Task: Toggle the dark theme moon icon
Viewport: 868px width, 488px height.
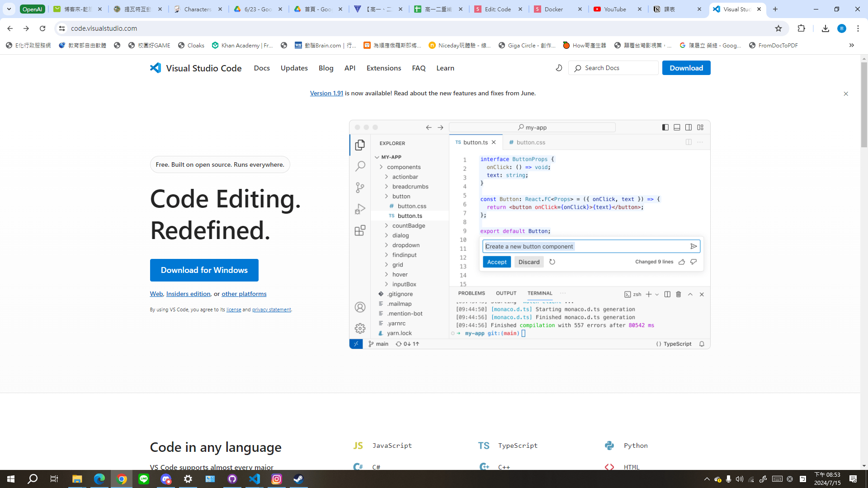Action: click(559, 68)
